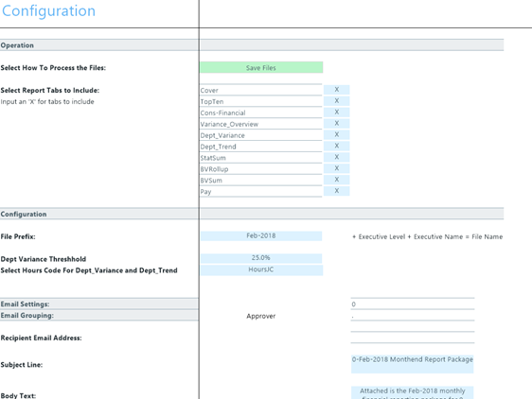Select the Dept_Trend tab name cell

[261, 147]
